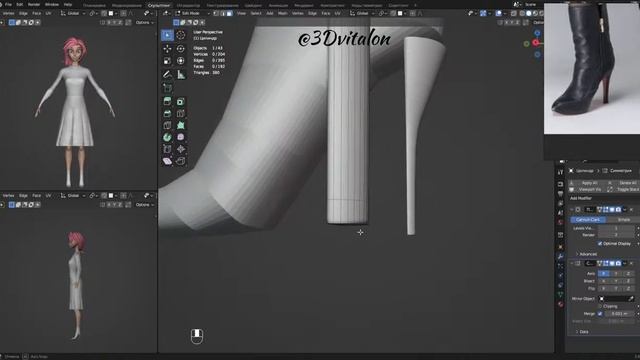Activate the Scale tool

click(167, 61)
